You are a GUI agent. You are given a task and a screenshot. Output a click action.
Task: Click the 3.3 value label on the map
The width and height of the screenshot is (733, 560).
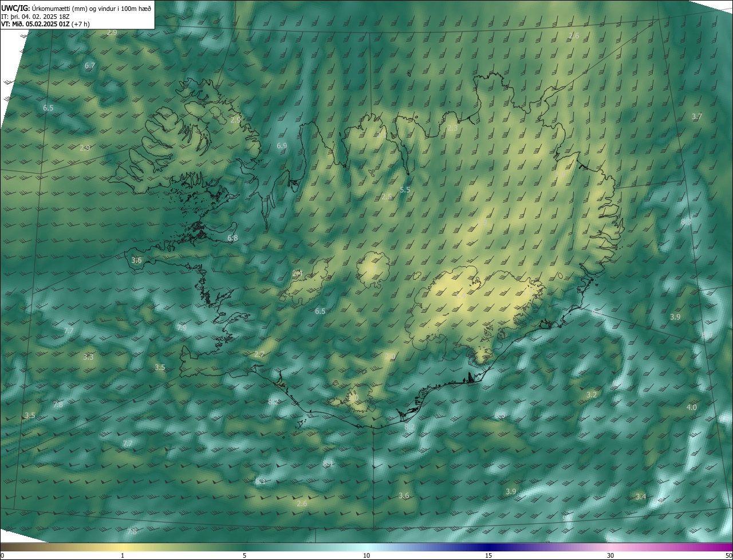click(88, 357)
